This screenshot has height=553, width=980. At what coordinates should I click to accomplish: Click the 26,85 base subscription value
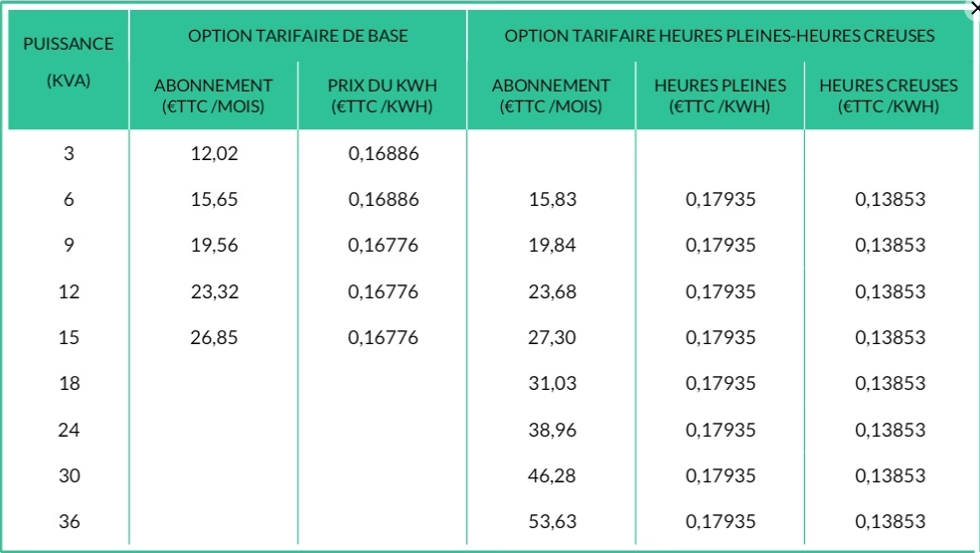214,338
